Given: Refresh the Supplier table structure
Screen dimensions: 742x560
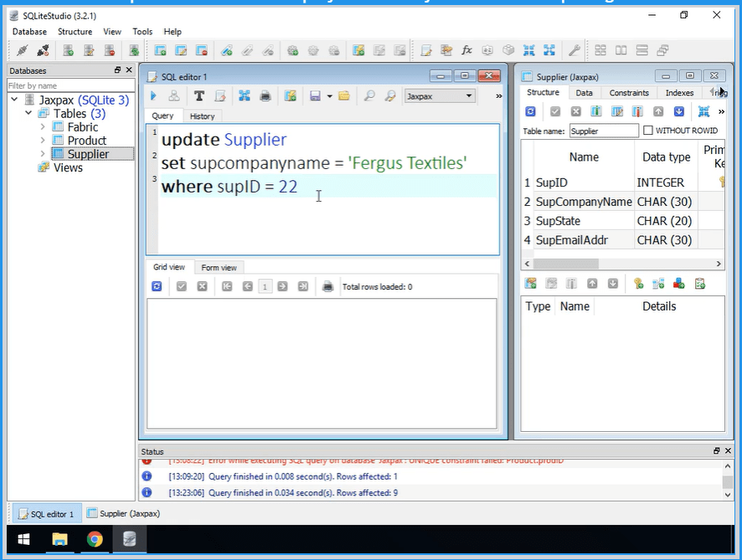Looking at the screenshot, I should pyautogui.click(x=530, y=111).
